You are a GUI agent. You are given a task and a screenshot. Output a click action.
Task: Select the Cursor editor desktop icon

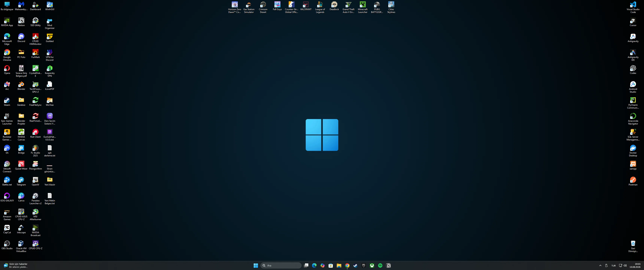point(633,22)
